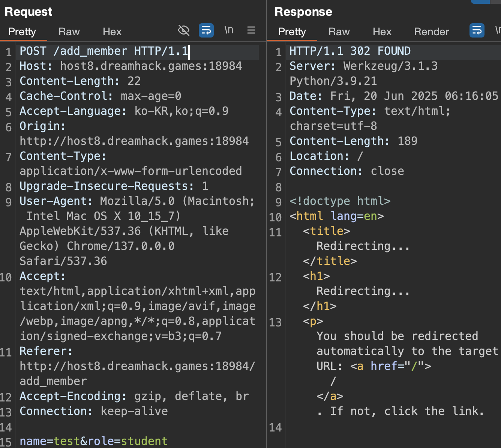Toggle word wrap icon in Response panel
The image size is (501, 448).
pyautogui.click(x=477, y=30)
